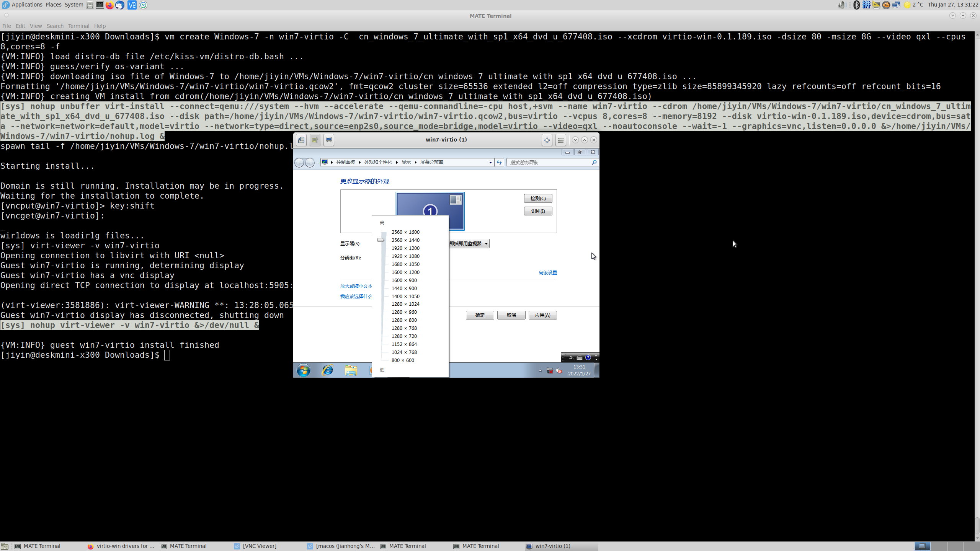Click the virt-viewer screenshot icon
The width and height of the screenshot is (980, 551).
pyautogui.click(x=301, y=140)
